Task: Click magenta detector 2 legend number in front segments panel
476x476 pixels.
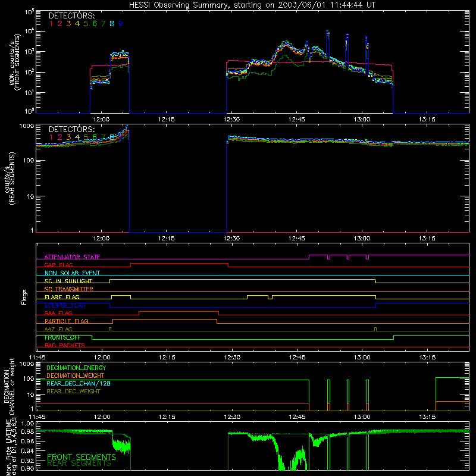Action: [60, 24]
